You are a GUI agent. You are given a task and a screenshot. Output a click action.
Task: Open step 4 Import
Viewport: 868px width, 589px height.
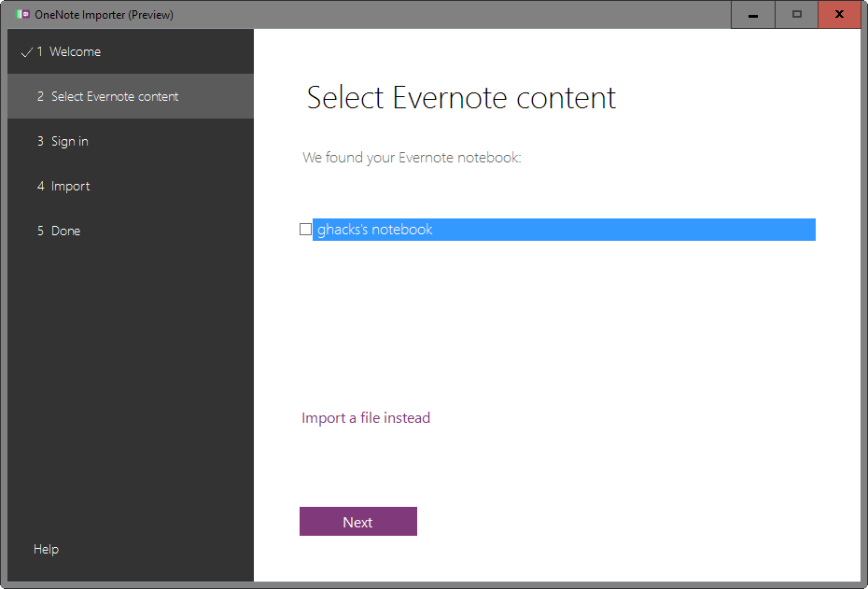(x=131, y=186)
